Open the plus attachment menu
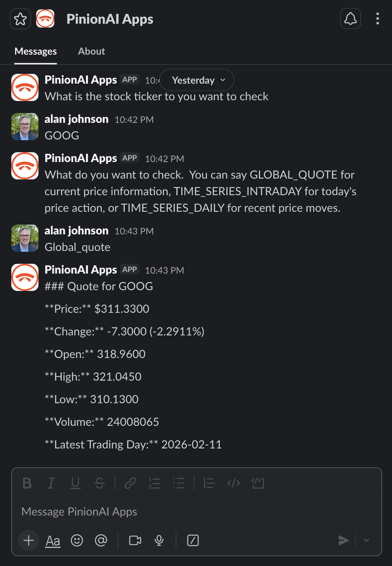 click(x=29, y=540)
